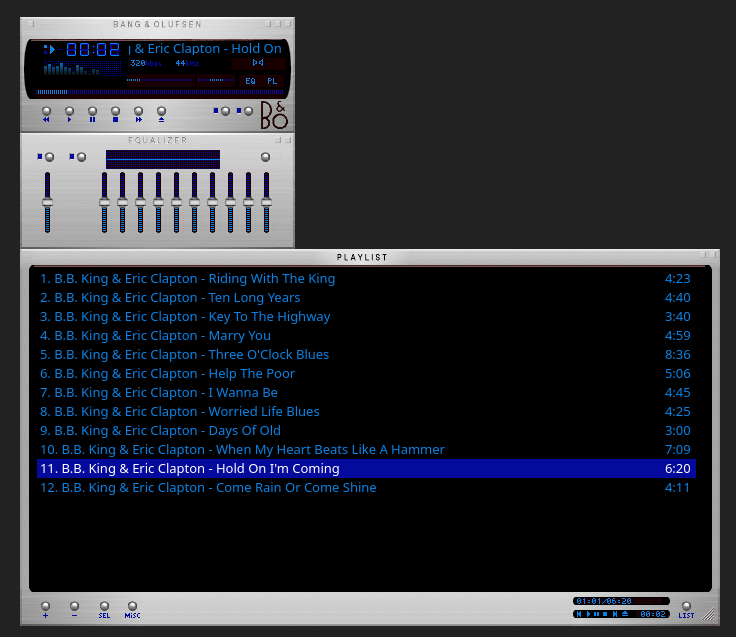This screenshot has height=637, width=736.
Task: Click the playlist mini Next button
Action: coord(614,614)
